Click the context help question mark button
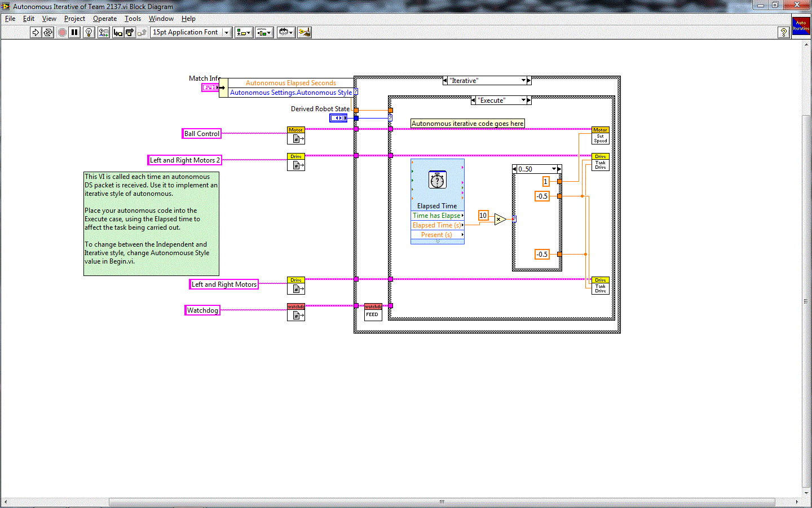This screenshot has width=812, height=508. click(783, 32)
